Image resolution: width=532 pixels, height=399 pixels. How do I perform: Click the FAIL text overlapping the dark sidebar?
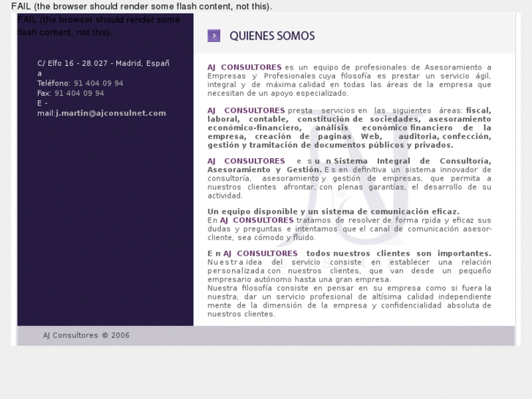98,26
